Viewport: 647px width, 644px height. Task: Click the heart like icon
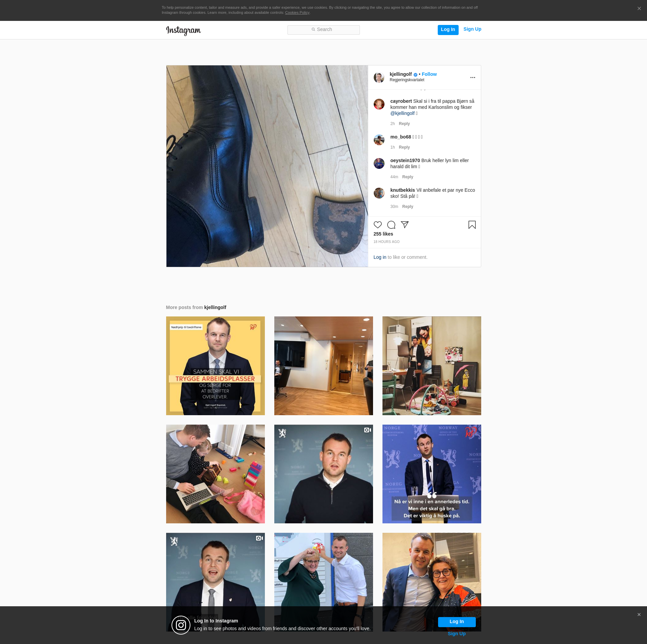pyautogui.click(x=378, y=225)
